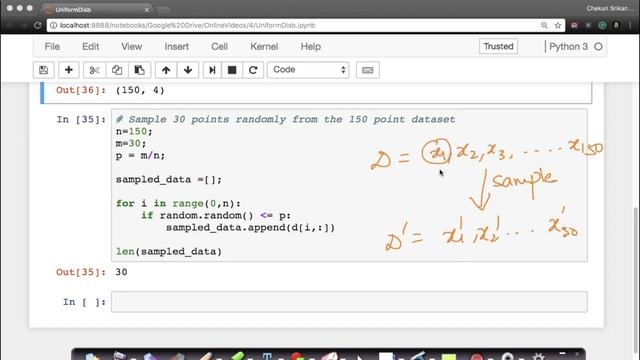Click the green circular browser extension icon
Image resolution: width=640 pixels, height=360 pixels.
click(602, 25)
